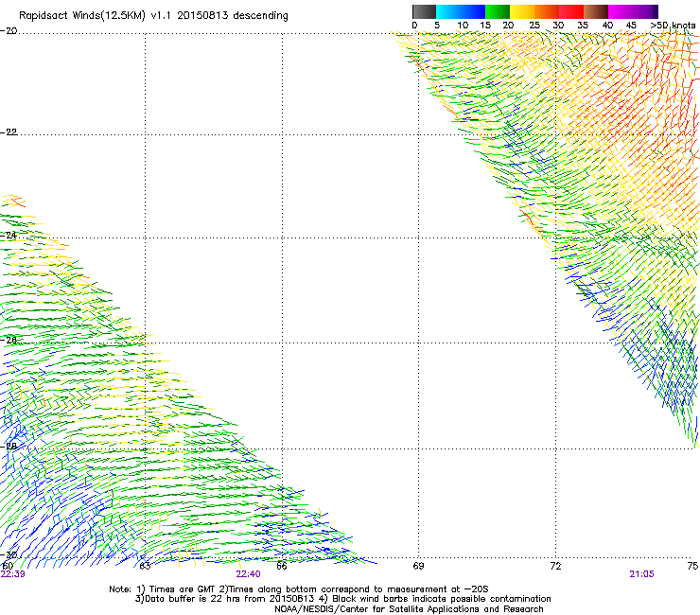The height and width of the screenshot is (615, 700).
Task: Click the gray 0-5 knots color segment
Action: [424, 11]
